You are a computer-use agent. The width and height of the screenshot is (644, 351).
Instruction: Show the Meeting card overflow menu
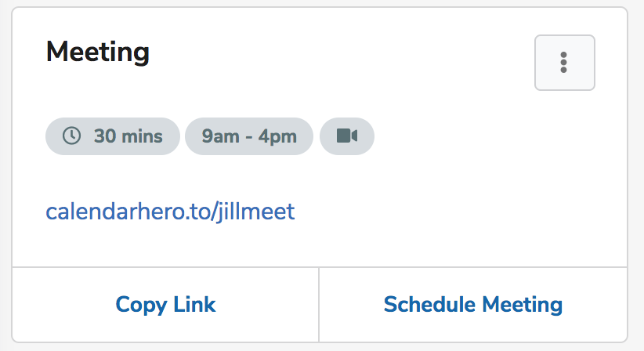click(x=564, y=63)
